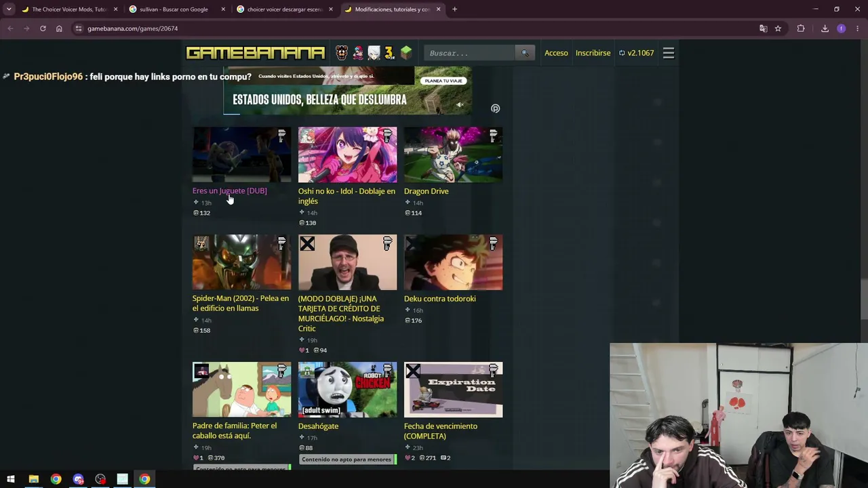
Task: Click the v2.1067 version link
Action: tap(636, 53)
